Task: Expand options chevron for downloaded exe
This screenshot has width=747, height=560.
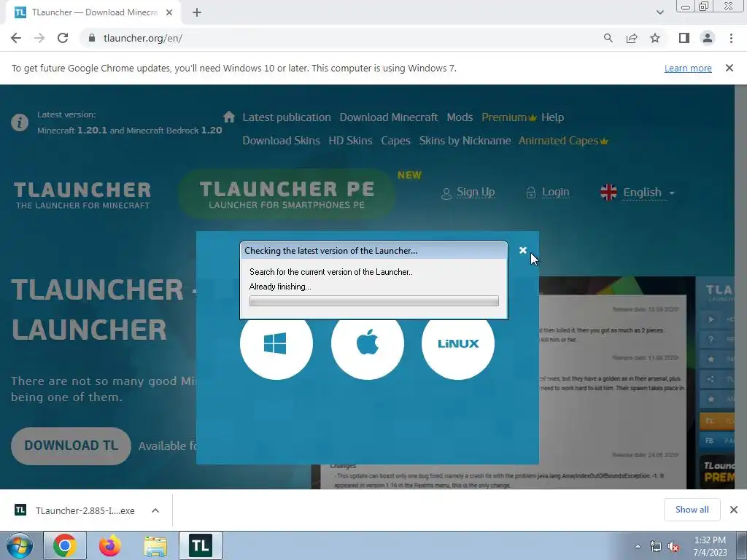Action: pos(155,510)
